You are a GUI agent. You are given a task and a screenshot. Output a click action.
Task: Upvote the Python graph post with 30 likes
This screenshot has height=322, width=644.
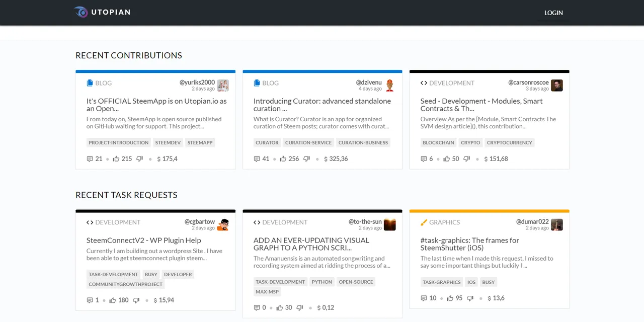(x=280, y=308)
